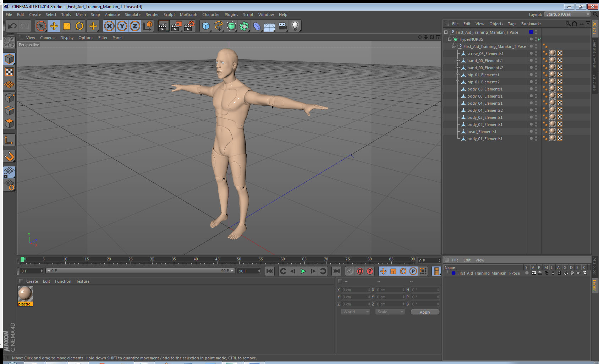This screenshot has width=599, height=364.
Task: Activate the Rotate tool
Action: pos(79,26)
